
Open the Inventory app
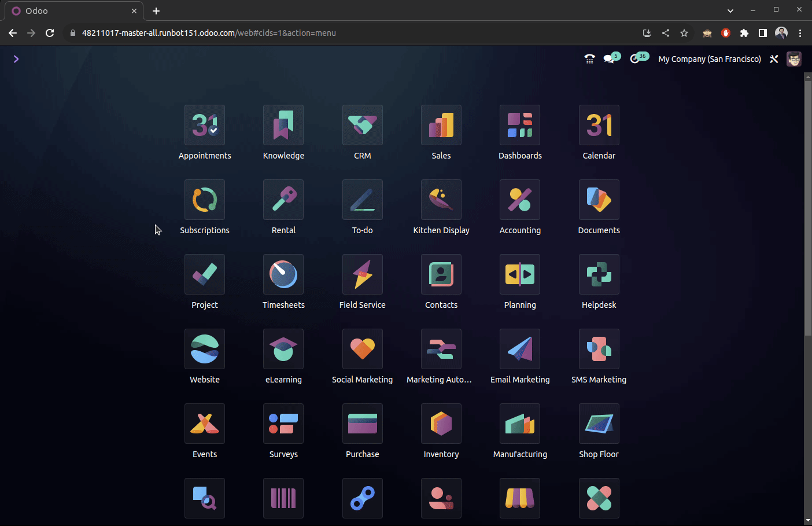coord(441,424)
